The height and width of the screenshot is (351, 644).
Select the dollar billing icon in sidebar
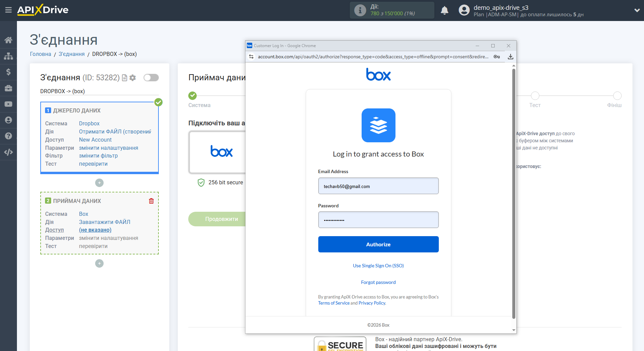(x=8, y=72)
